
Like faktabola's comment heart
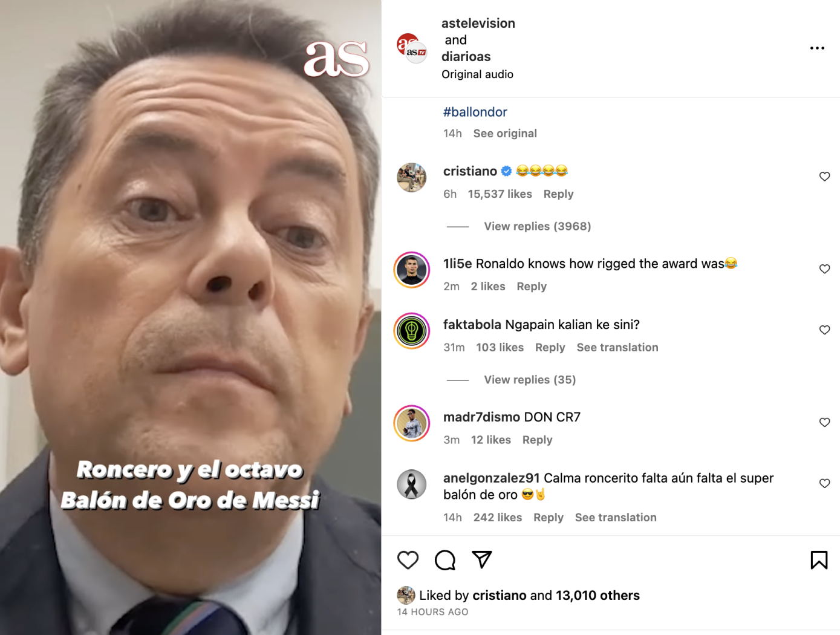coord(824,330)
